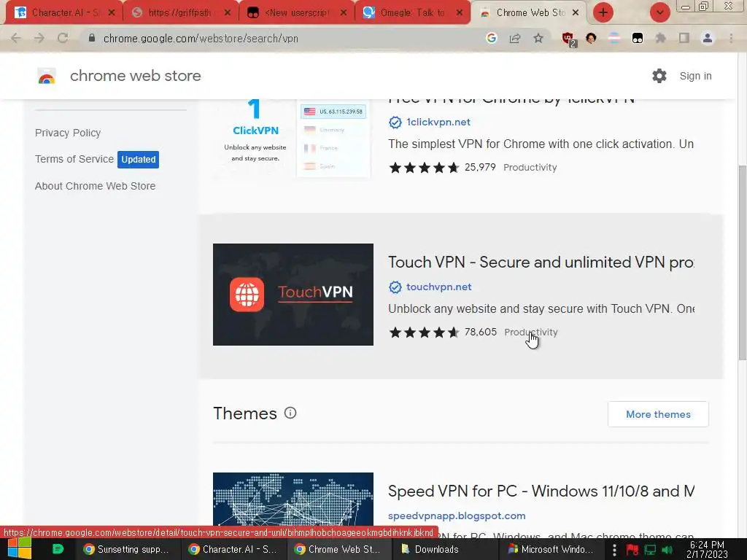Click the round avatar extension icon
Image resolution: width=747 pixels, height=560 pixels.
tap(591, 38)
